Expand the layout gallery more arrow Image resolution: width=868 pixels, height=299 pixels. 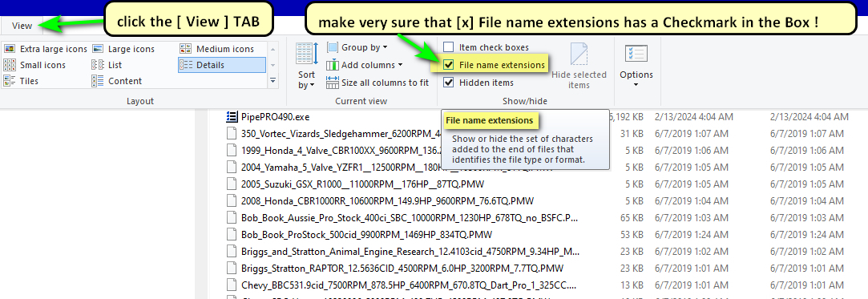click(273, 81)
